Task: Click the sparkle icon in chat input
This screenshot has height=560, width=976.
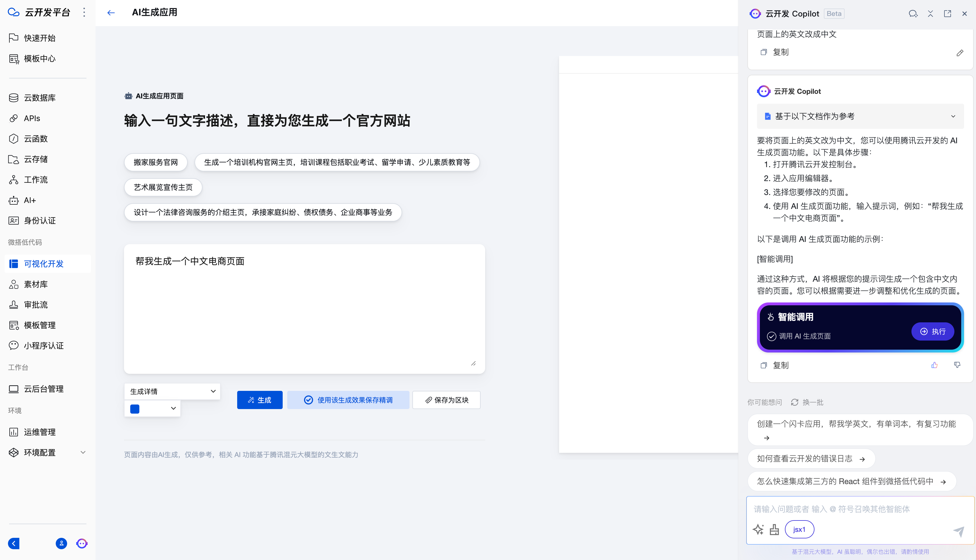Action: [x=758, y=530]
